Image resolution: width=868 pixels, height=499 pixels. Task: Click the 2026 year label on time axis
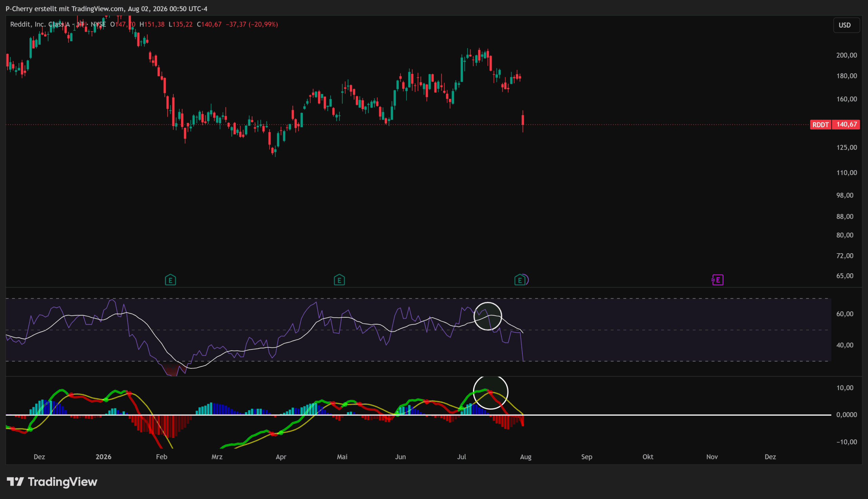[x=103, y=457]
